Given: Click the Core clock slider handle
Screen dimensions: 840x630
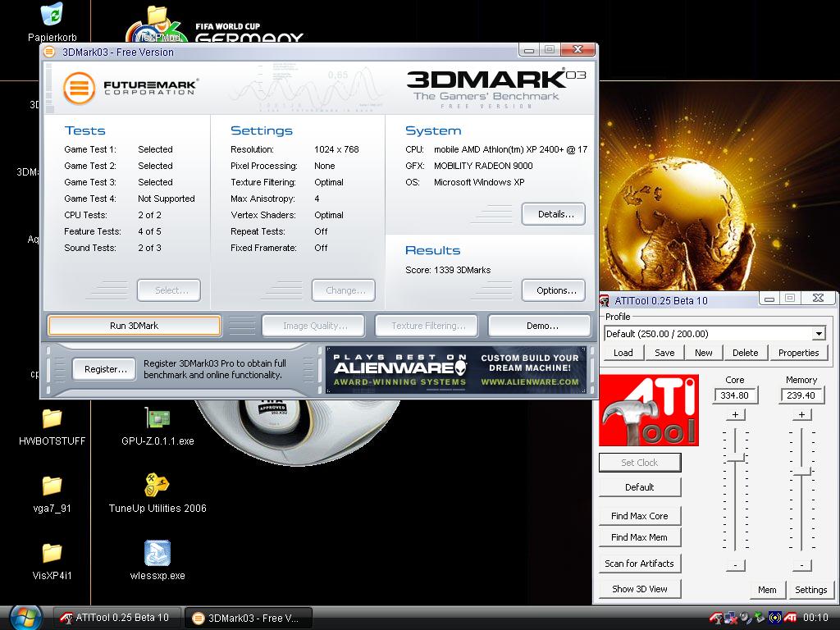Looking at the screenshot, I should pos(737,459).
